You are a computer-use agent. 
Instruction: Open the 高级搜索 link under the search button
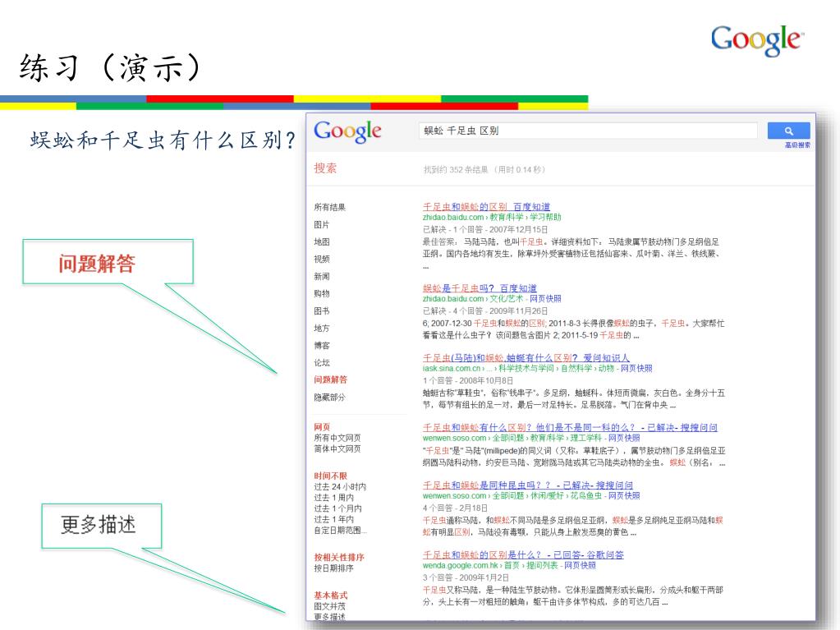point(797,145)
